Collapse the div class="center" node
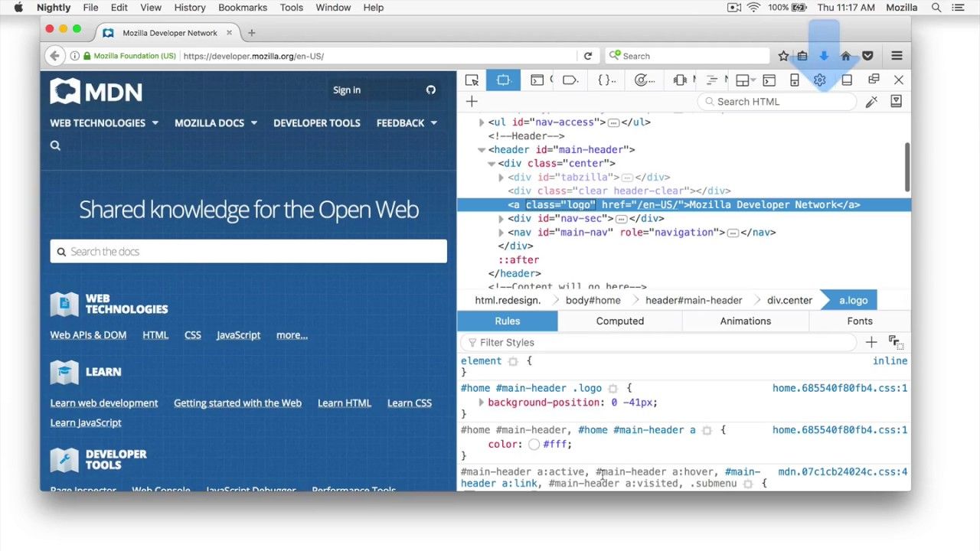Viewport: 980px width, 551px height. pyautogui.click(x=492, y=164)
